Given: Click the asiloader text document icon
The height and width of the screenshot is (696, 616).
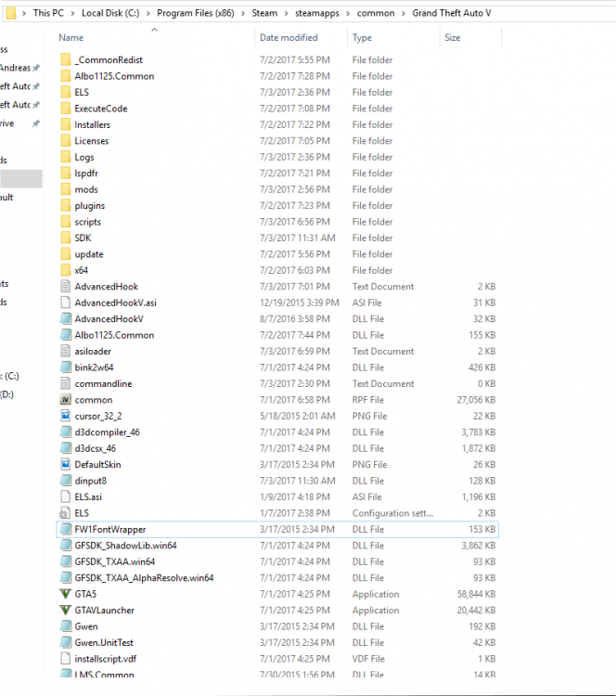Looking at the screenshot, I should (x=65, y=351).
